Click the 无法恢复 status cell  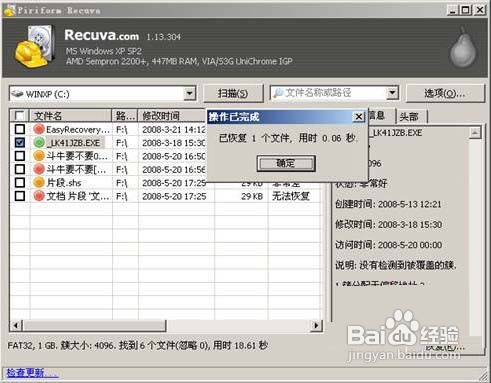[291, 196]
